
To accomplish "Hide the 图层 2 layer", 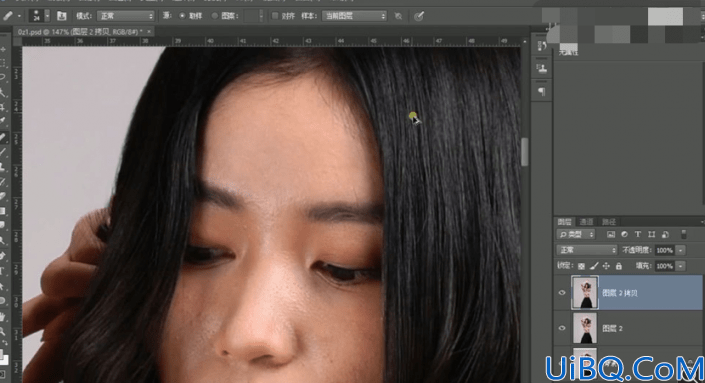I will click(x=562, y=328).
